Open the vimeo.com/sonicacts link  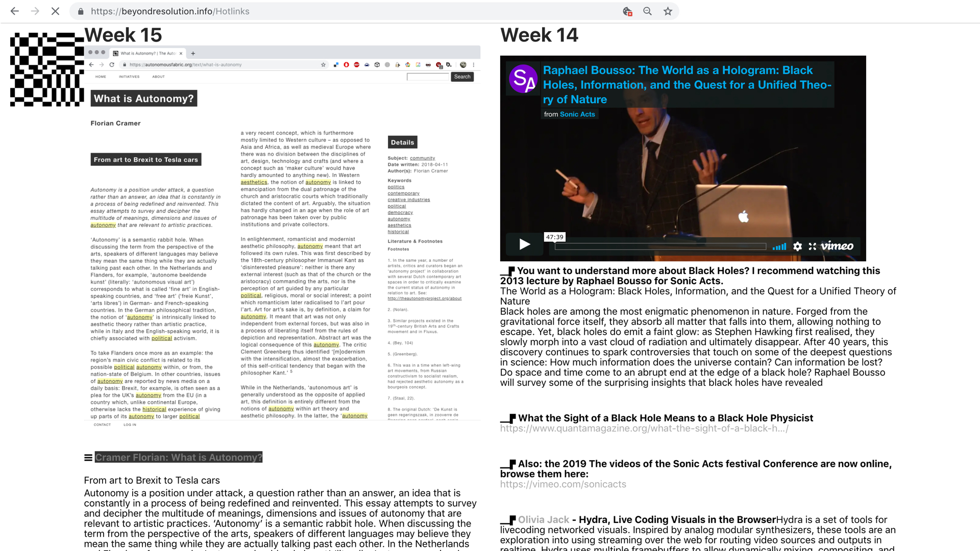click(563, 485)
